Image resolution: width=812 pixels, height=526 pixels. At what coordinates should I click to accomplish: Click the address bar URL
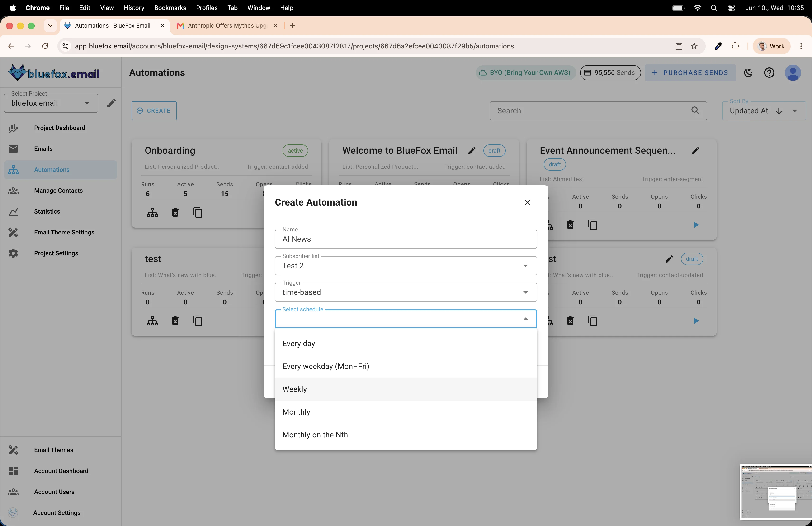click(x=294, y=46)
